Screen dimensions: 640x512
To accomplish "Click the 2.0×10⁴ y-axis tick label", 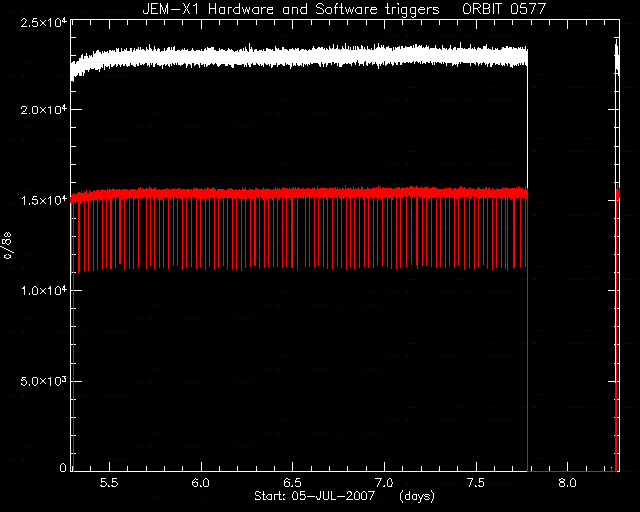I will click(44, 109).
